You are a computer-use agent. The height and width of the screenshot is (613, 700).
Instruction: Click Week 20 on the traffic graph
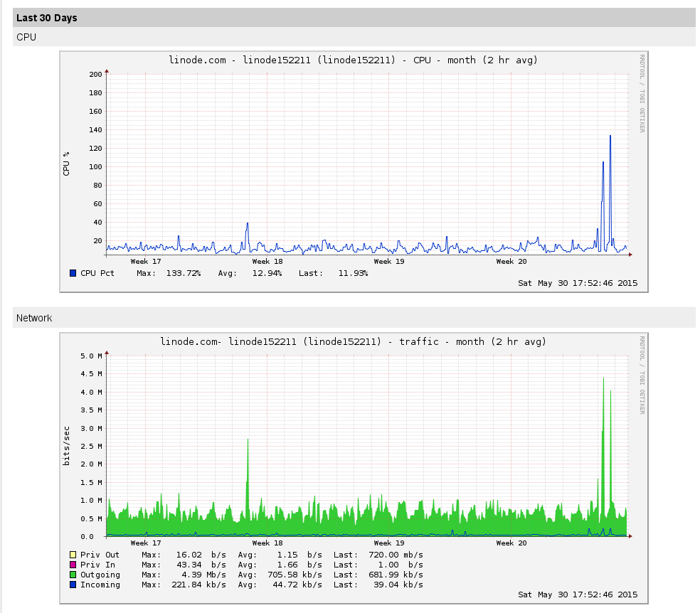(511, 543)
